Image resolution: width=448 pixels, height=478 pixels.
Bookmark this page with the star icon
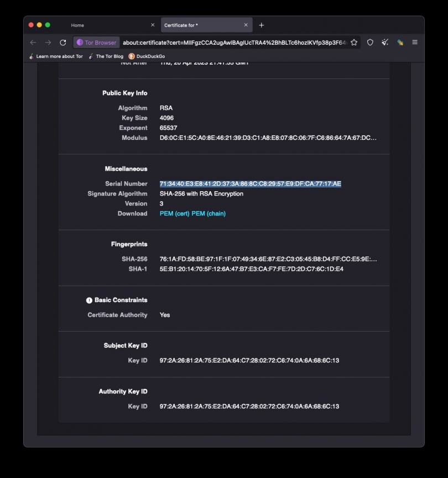point(354,43)
